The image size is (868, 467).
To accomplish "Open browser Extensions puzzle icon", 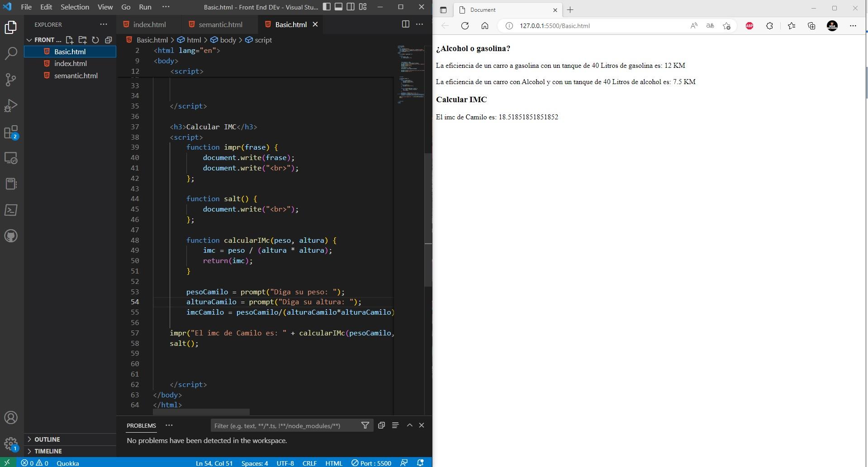I will click(x=769, y=26).
